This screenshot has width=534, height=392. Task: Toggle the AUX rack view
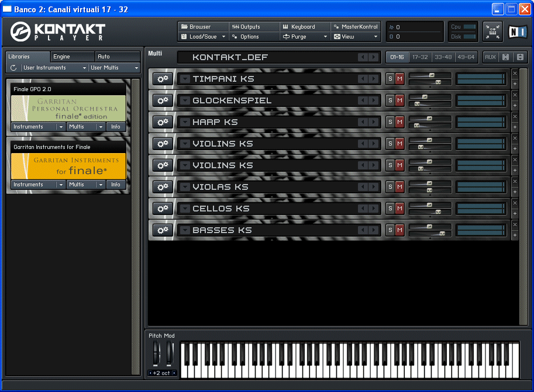(490, 57)
